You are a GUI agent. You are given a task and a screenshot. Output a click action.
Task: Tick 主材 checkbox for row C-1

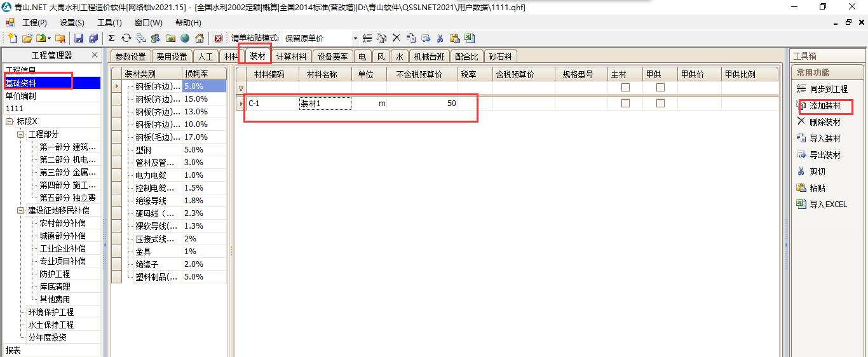625,103
